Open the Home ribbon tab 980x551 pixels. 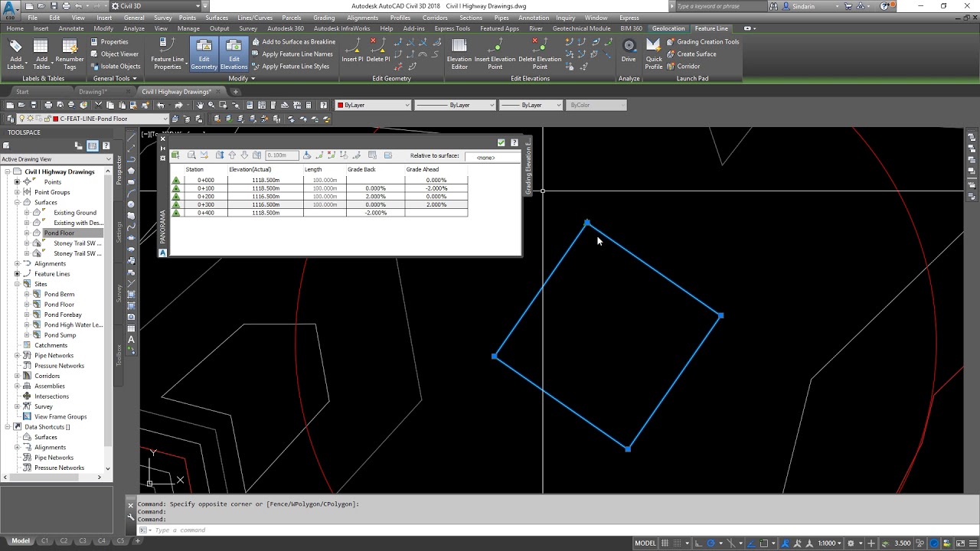pyautogui.click(x=15, y=28)
